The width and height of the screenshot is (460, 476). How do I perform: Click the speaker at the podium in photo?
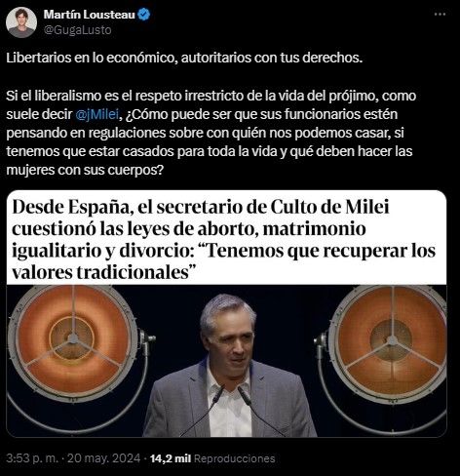coord(229,366)
